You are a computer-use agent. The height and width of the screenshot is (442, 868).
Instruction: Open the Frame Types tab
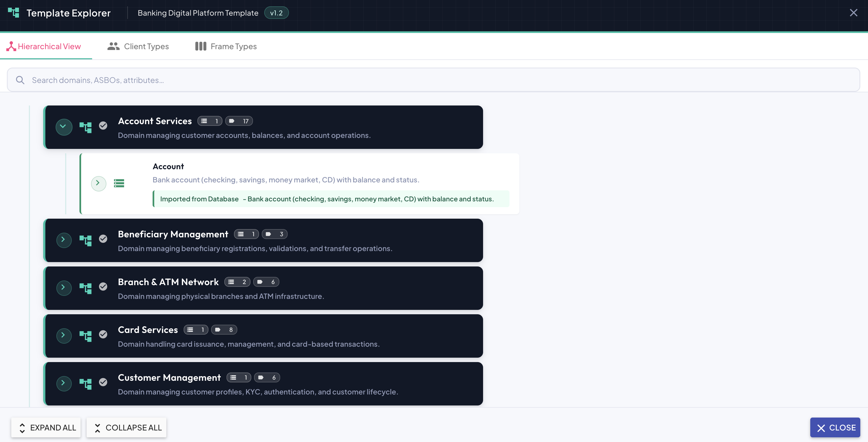226,46
